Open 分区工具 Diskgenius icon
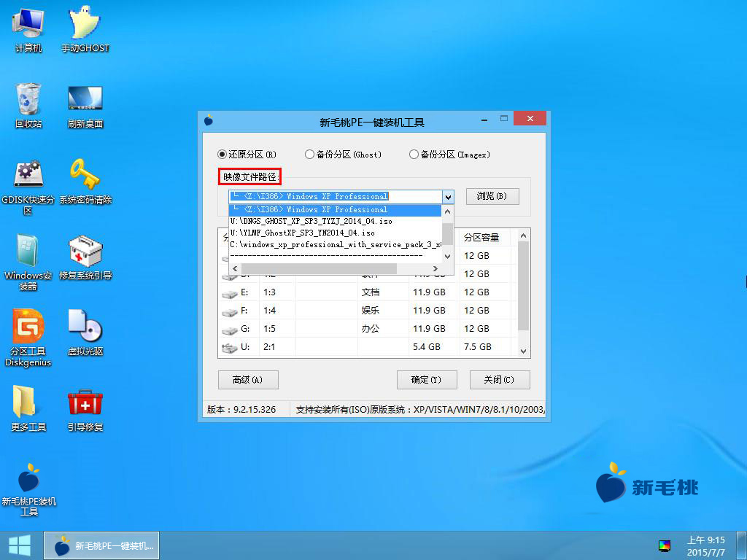Image resolution: width=747 pixels, height=560 pixels. tap(28, 338)
